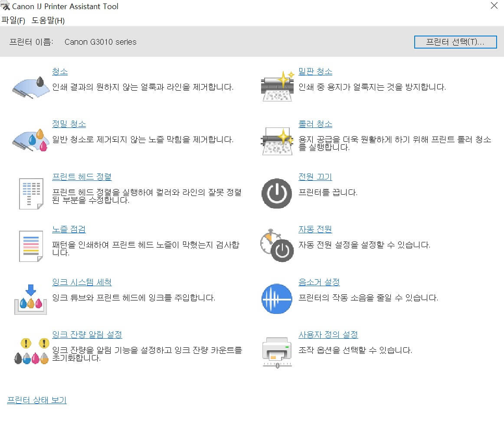The width and height of the screenshot is (504, 421).
Task: Open the 음소거 설정 link
Action: 319,282
